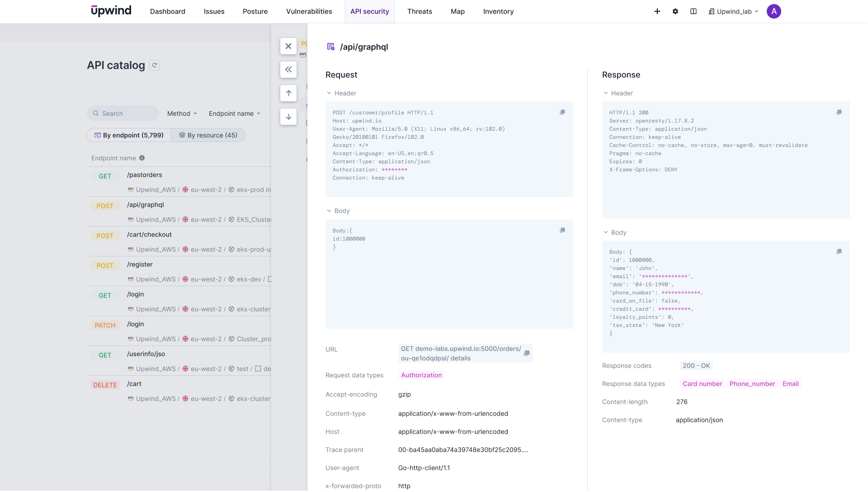Click the add (+) icon in the header
The image size is (868, 492).
click(x=657, y=11)
